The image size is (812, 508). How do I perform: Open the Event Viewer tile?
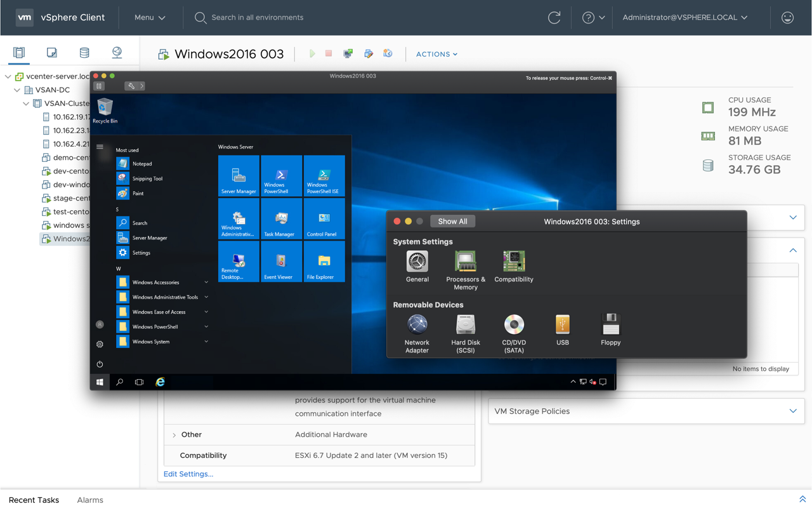(x=281, y=261)
